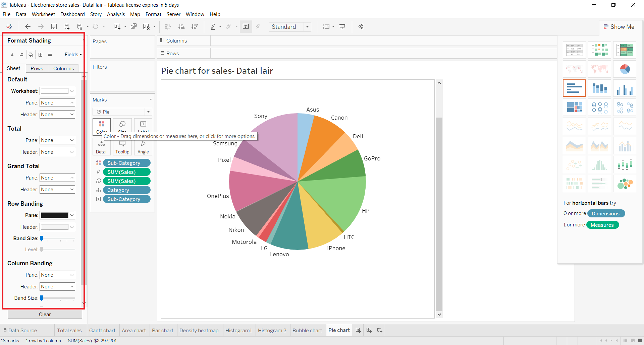Viewport: 644px width, 345px height.
Task: Click the Duplicate sheet toolbar icon
Action: pyautogui.click(x=133, y=26)
